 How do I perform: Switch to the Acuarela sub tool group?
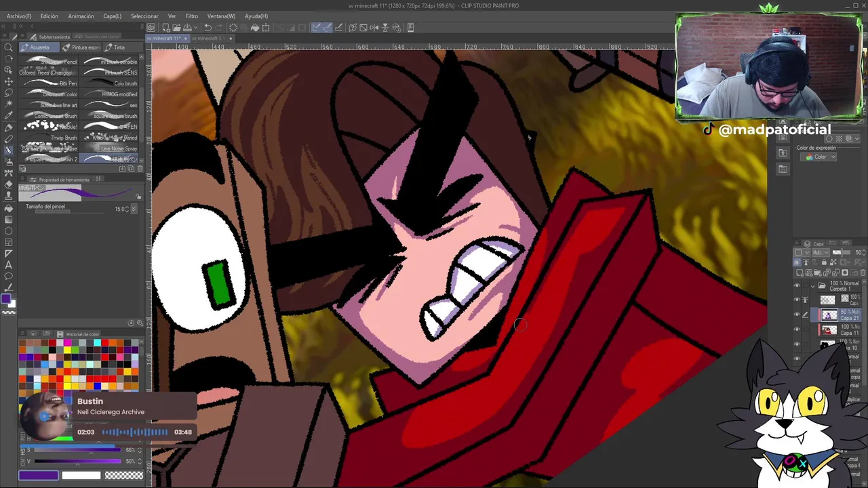click(39, 47)
